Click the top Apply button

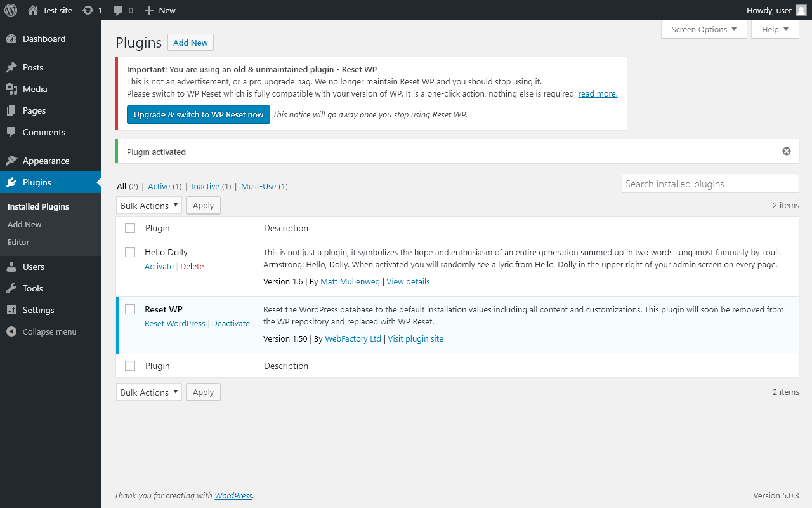[x=203, y=205]
